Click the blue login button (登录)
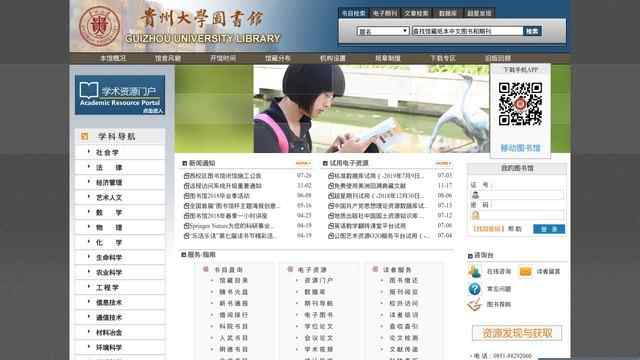 pyautogui.click(x=549, y=229)
